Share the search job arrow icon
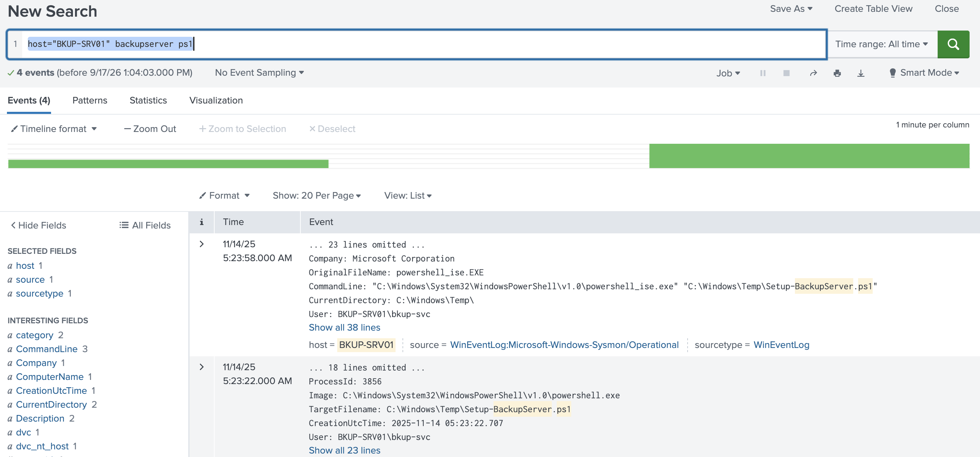 pyautogui.click(x=813, y=73)
